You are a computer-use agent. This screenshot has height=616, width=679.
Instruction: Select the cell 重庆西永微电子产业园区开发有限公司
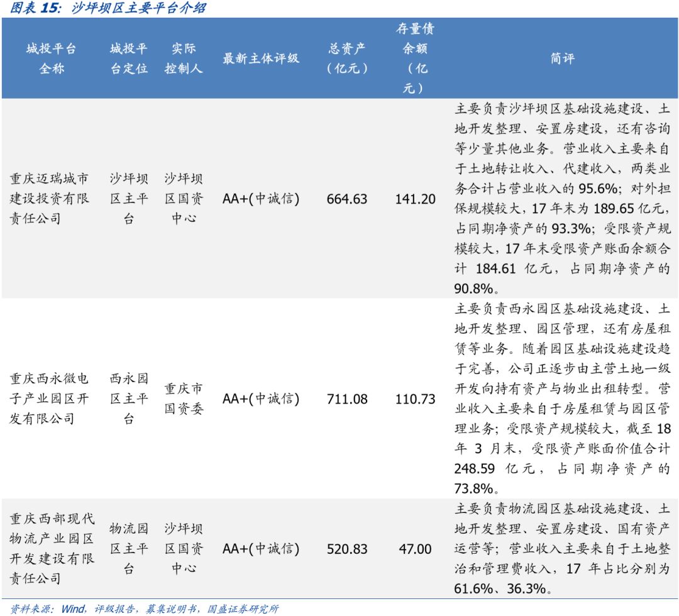pyautogui.click(x=50, y=399)
